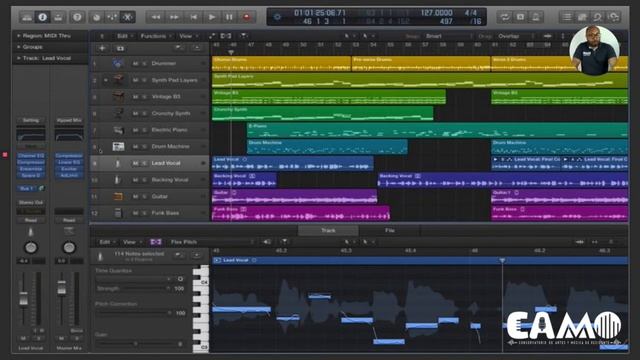Image resolution: width=640 pixels, height=360 pixels.
Task: Pause playback with the Pause button
Action: coord(229,17)
